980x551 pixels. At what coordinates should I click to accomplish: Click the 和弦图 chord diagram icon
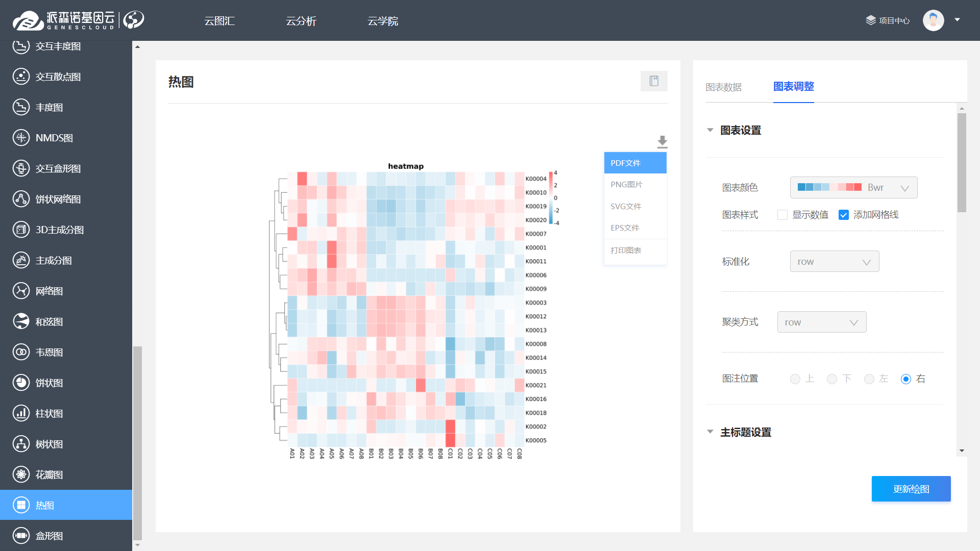pyautogui.click(x=21, y=321)
